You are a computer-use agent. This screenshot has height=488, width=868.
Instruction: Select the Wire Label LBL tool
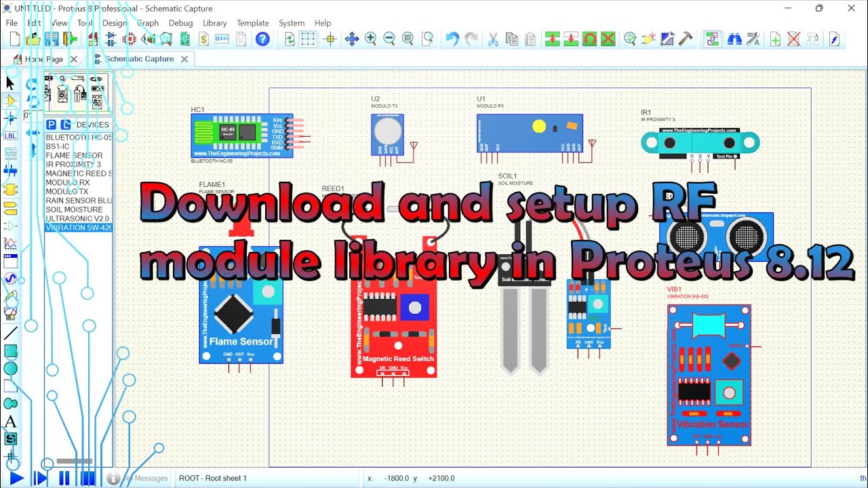pyautogui.click(x=10, y=136)
